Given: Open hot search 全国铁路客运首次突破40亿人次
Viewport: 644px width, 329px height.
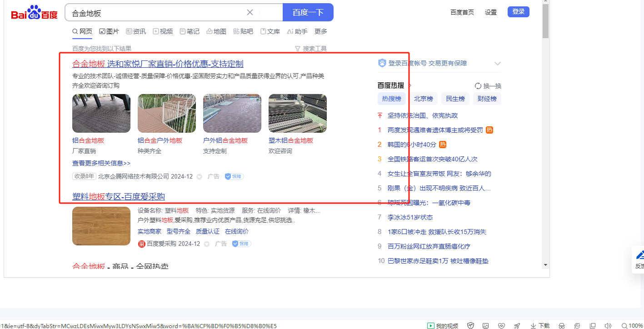Looking at the screenshot, I should coord(433,159).
